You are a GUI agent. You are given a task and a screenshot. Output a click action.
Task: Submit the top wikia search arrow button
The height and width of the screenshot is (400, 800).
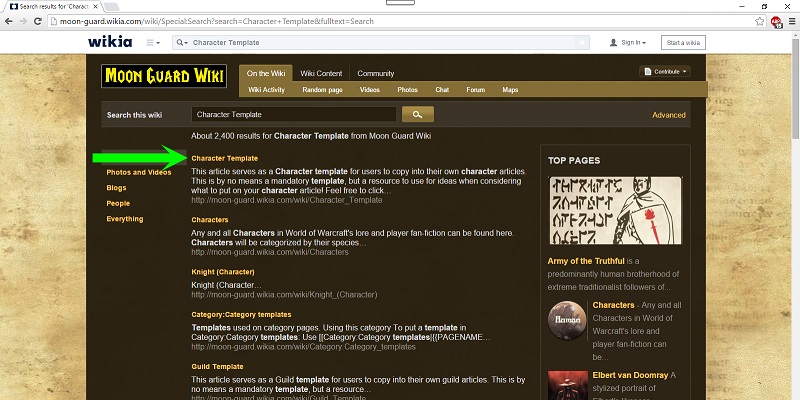coord(582,43)
